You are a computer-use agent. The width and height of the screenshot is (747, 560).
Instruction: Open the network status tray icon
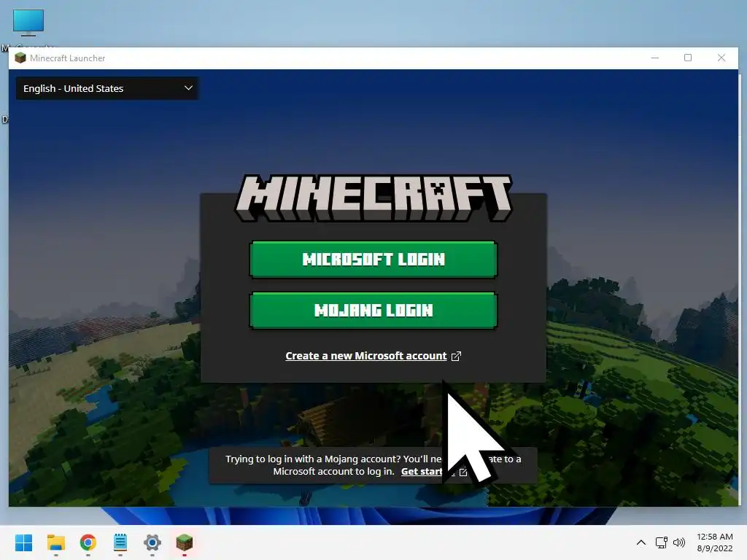pos(661,542)
